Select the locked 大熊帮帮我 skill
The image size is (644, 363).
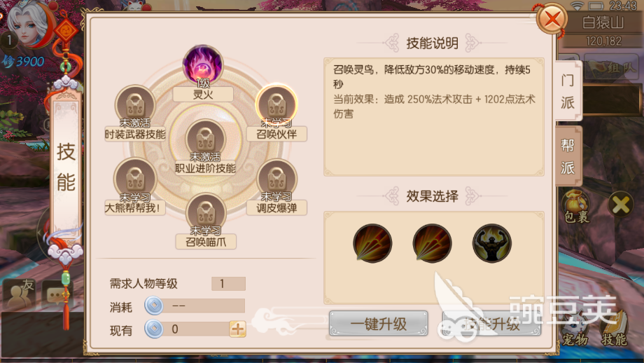coord(134,179)
